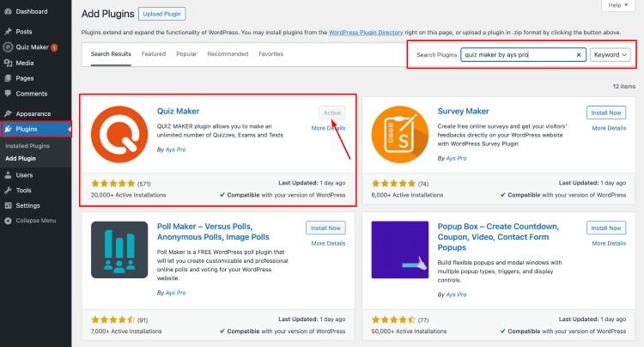Viewport: 644px width, 347px height.
Task: Collapse the admin sidebar menu
Action: click(30, 221)
